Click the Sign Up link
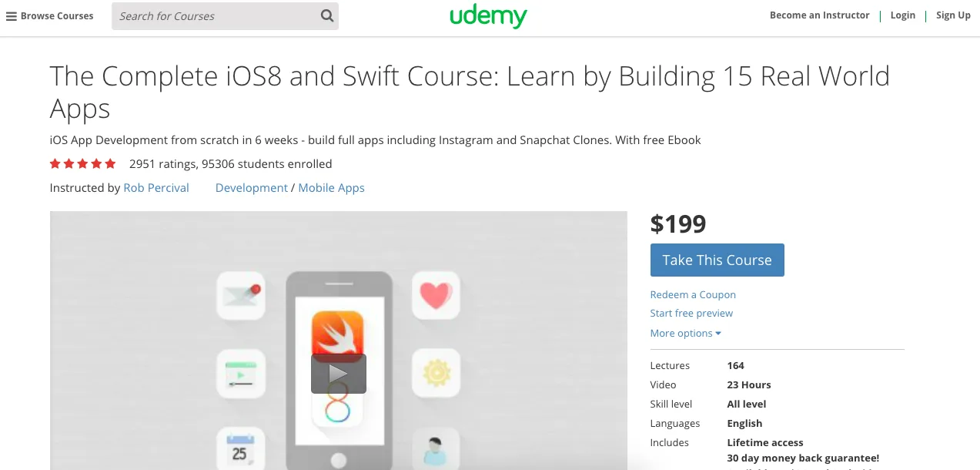980x470 pixels. pos(953,15)
